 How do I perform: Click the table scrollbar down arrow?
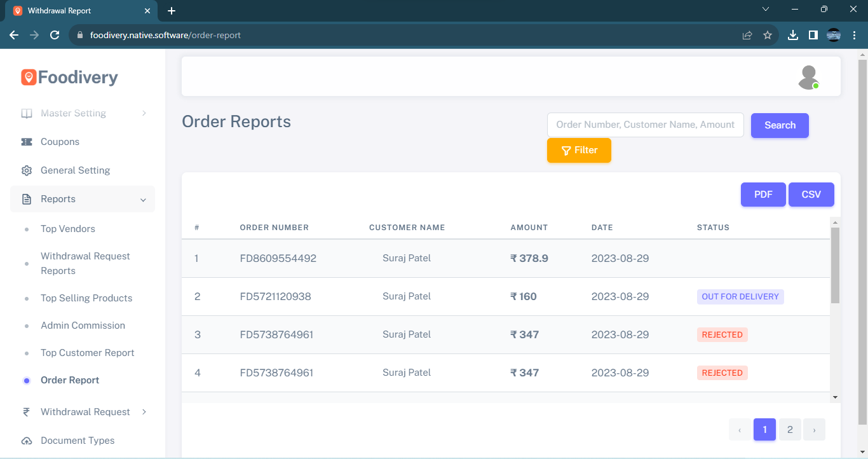(835, 397)
